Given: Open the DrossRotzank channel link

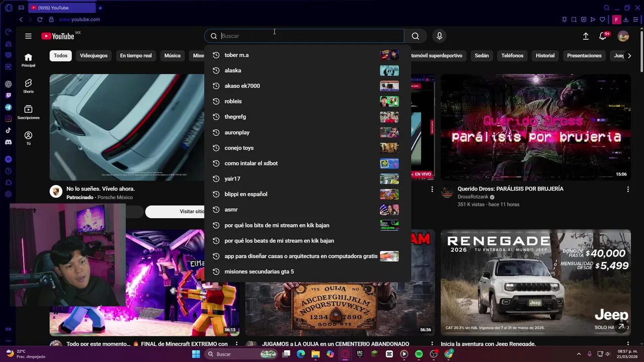Looking at the screenshot, I should [x=473, y=197].
